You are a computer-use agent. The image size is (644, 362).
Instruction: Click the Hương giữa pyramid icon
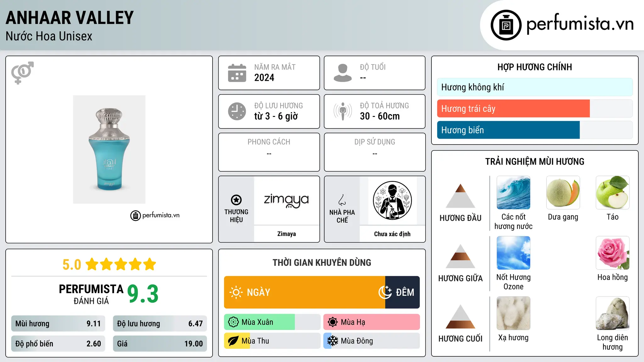(460, 256)
